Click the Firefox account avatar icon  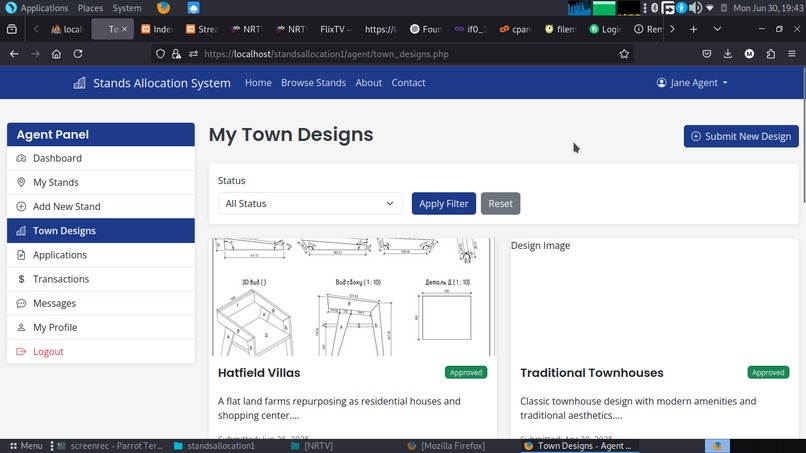click(749, 54)
